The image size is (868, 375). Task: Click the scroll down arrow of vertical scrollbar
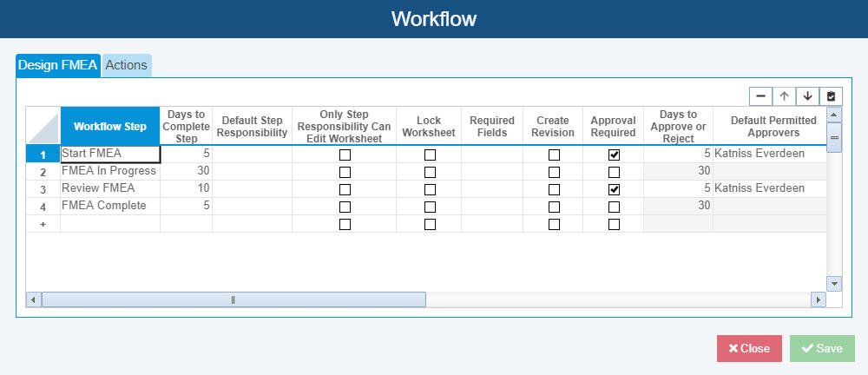[834, 284]
